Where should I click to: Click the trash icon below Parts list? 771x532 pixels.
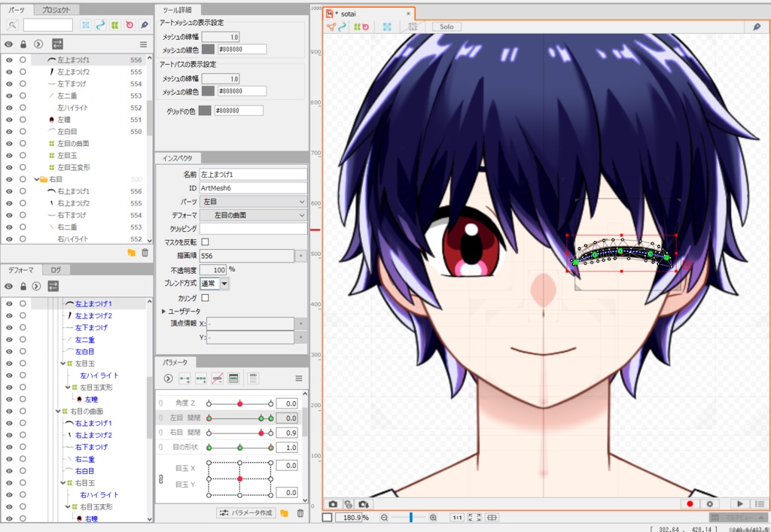(x=145, y=253)
